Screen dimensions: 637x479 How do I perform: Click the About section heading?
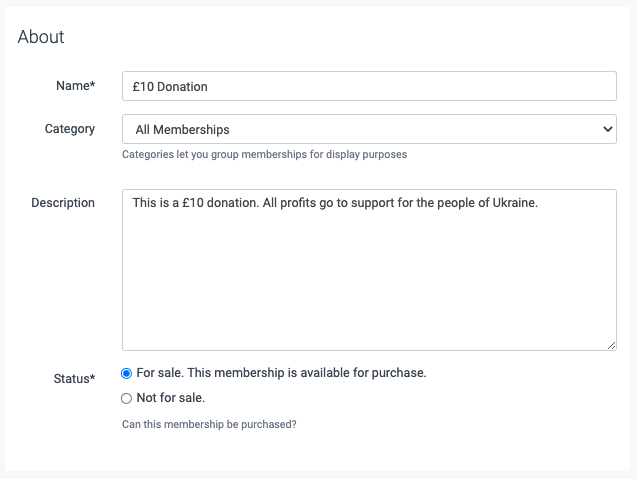(x=41, y=37)
